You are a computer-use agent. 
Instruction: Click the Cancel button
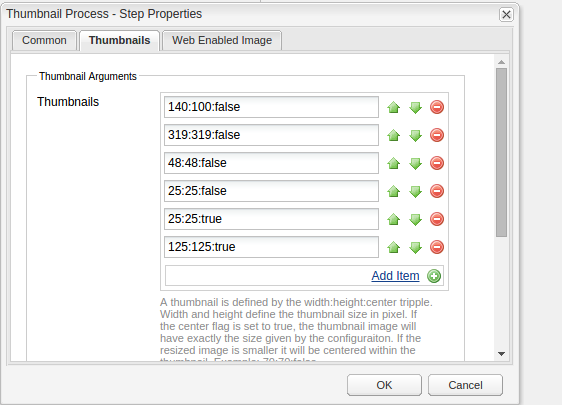(465, 385)
